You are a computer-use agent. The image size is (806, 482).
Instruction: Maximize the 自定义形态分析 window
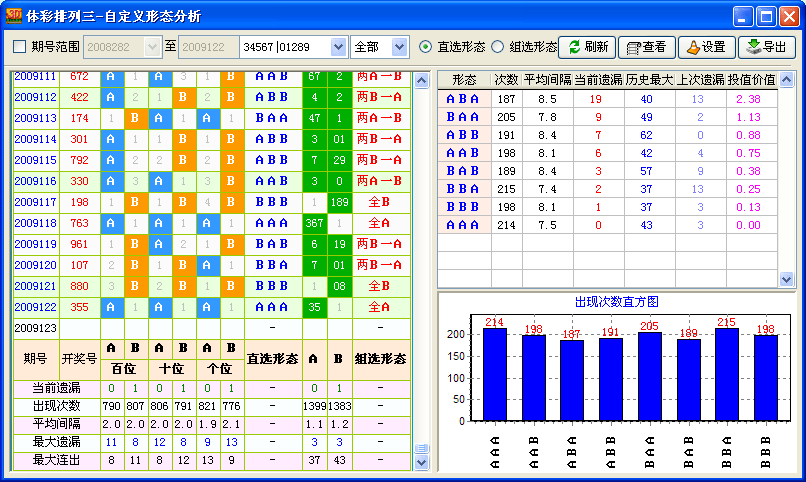[x=766, y=16]
